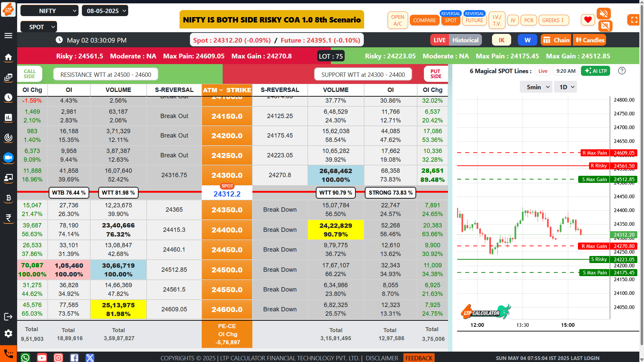Viewport: 644px width, 362px height.
Task: Click the COMPARE button
Action: (424, 20)
